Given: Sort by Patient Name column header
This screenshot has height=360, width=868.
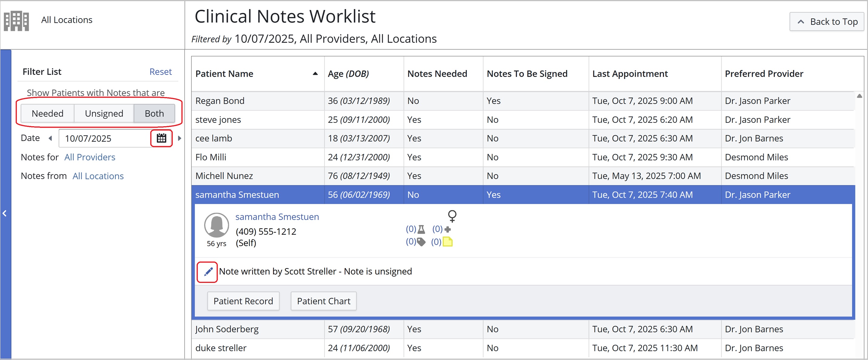Looking at the screenshot, I should 224,74.
